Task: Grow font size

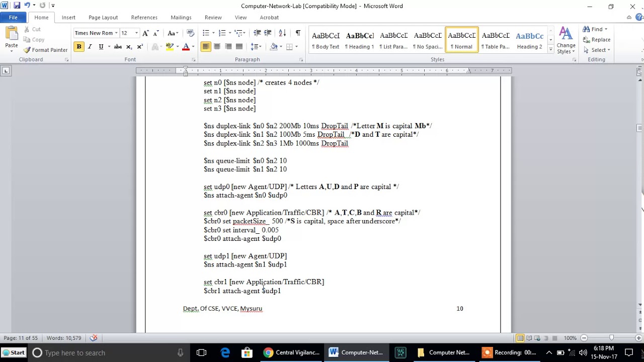Action: click(x=145, y=33)
